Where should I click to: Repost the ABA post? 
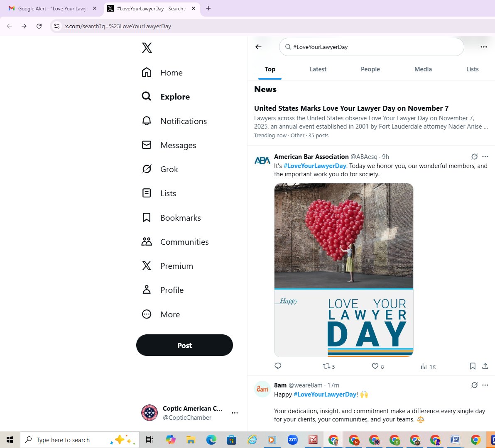tap(328, 366)
